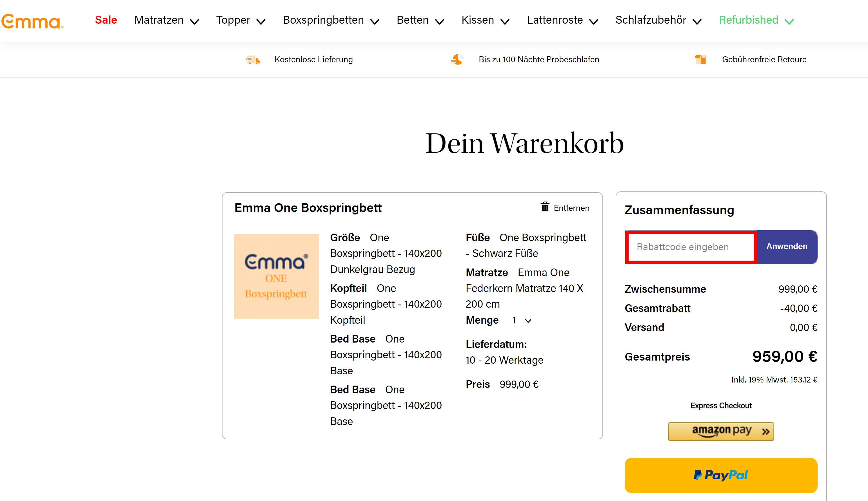Expand the Kissen dropdown chevron

coord(505,22)
